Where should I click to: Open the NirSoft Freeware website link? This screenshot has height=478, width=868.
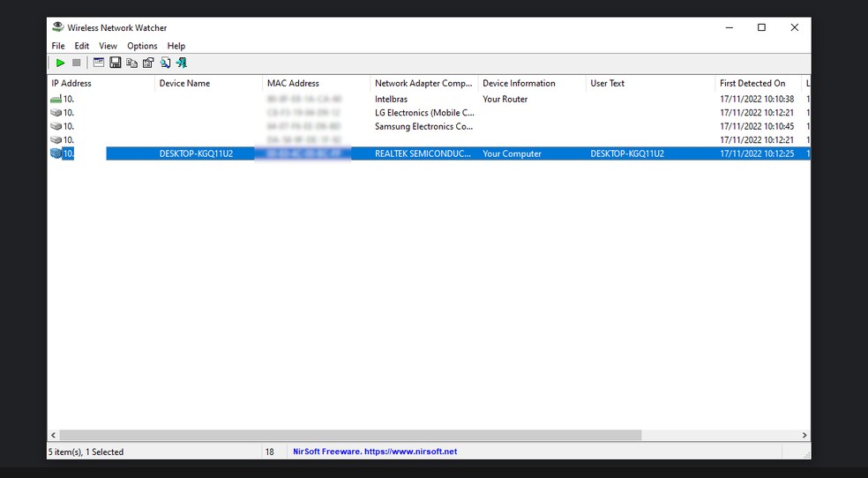(375, 452)
